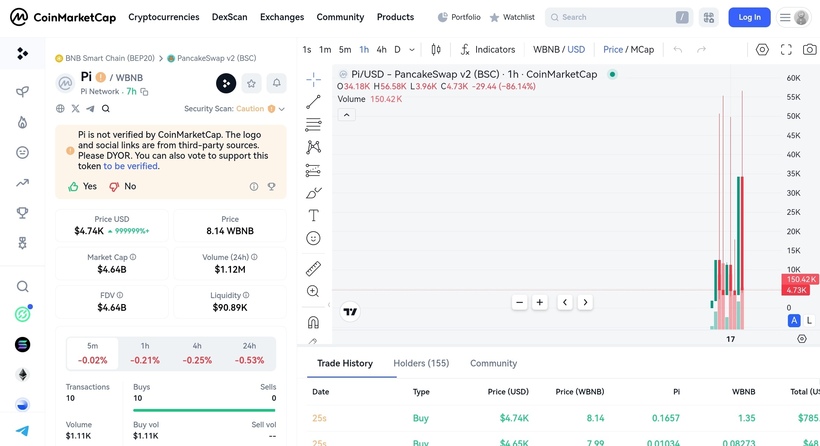Open the Fibonacci retracement tool
The image size is (820, 446).
[x=313, y=124]
